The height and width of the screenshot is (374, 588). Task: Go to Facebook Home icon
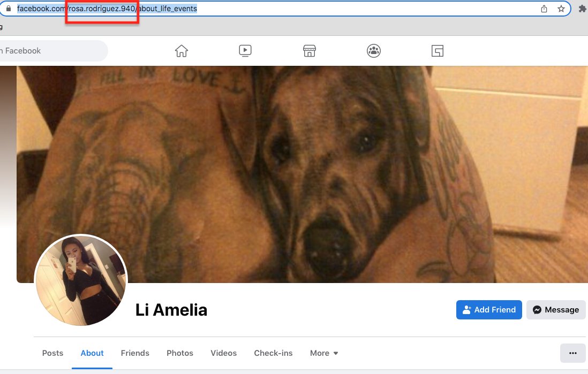(182, 51)
